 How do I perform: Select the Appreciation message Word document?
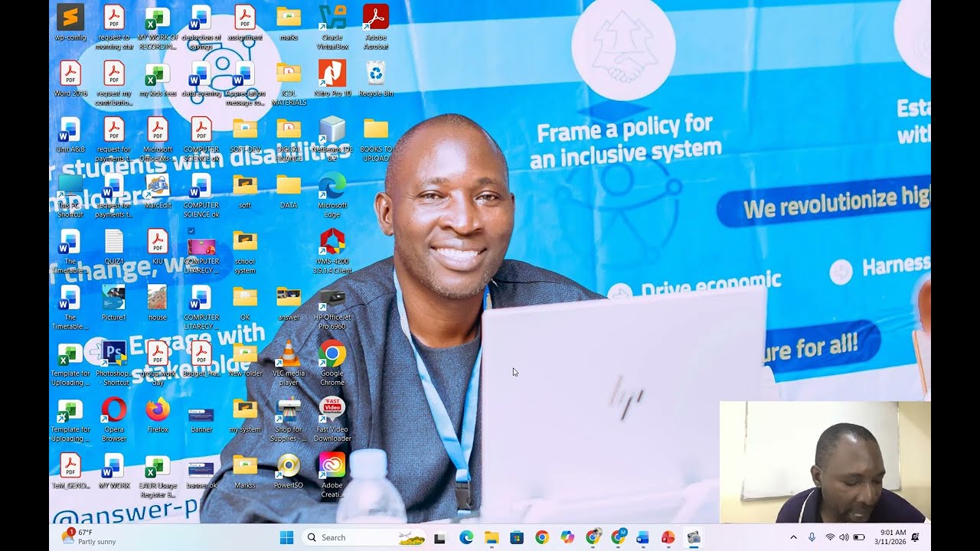click(245, 83)
